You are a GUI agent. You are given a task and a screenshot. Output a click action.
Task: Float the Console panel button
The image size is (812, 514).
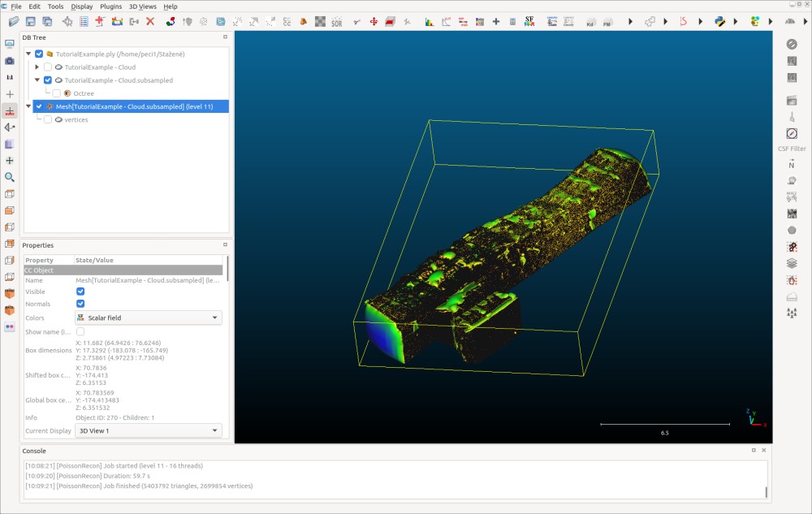pos(754,451)
